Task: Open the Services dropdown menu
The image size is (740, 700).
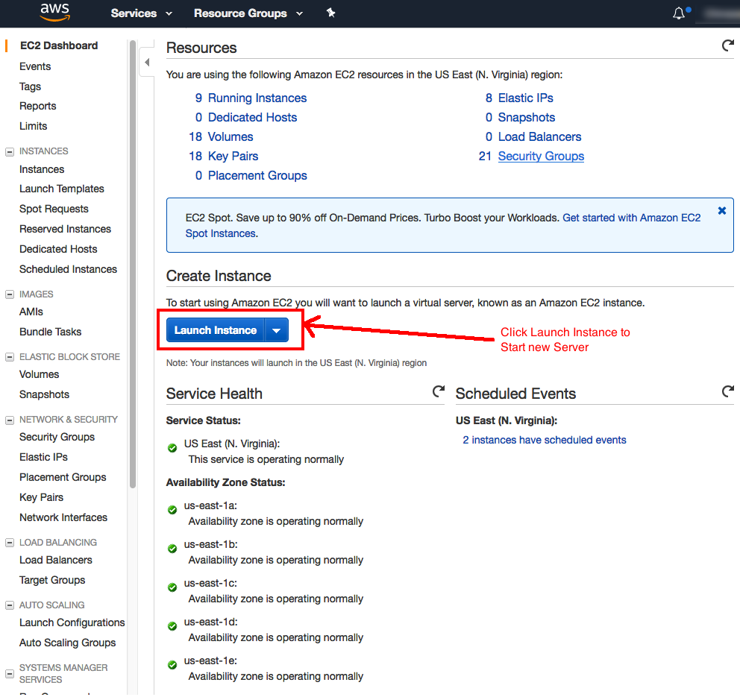Action: pos(141,13)
